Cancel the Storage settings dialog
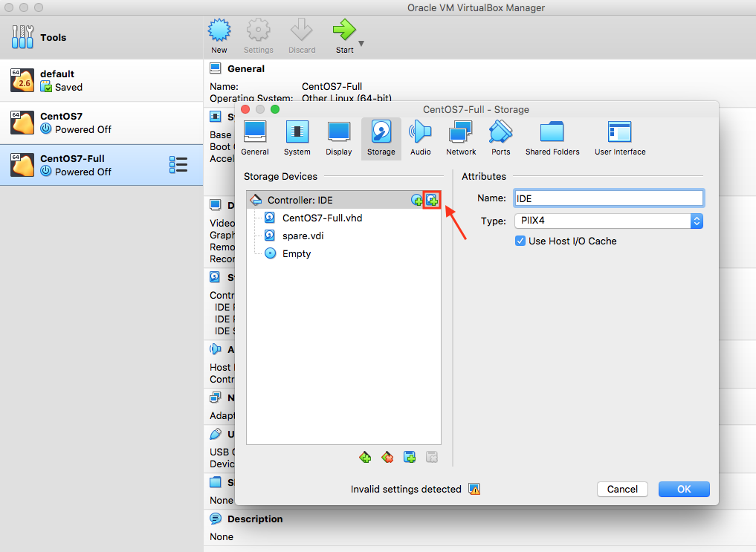The width and height of the screenshot is (756, 552). point(622,490)
